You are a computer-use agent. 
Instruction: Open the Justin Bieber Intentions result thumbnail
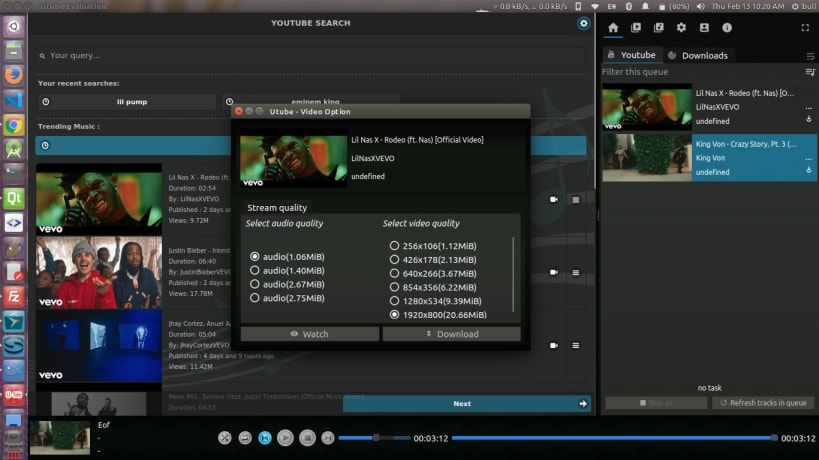click(x=99, y=273)
